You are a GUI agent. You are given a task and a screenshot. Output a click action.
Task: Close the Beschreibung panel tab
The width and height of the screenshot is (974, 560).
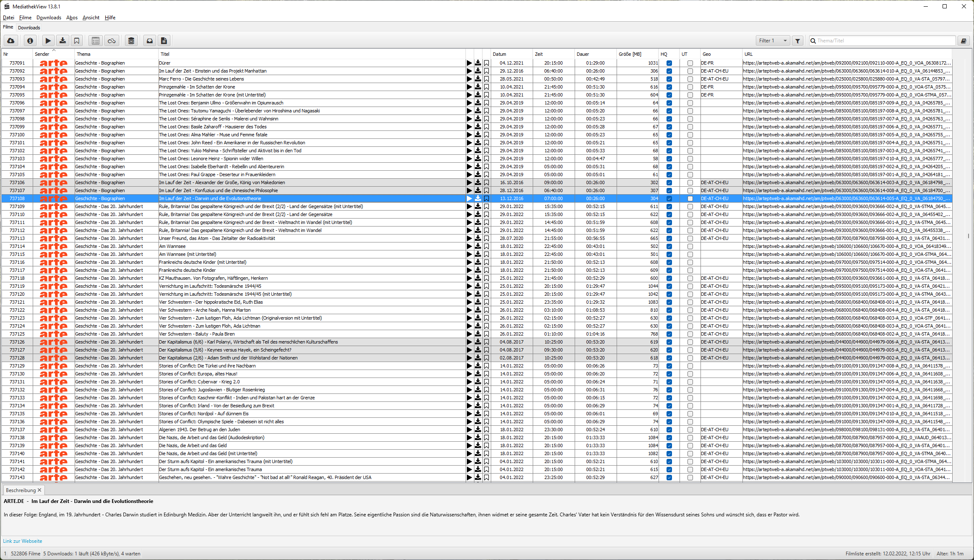[39, 490]
